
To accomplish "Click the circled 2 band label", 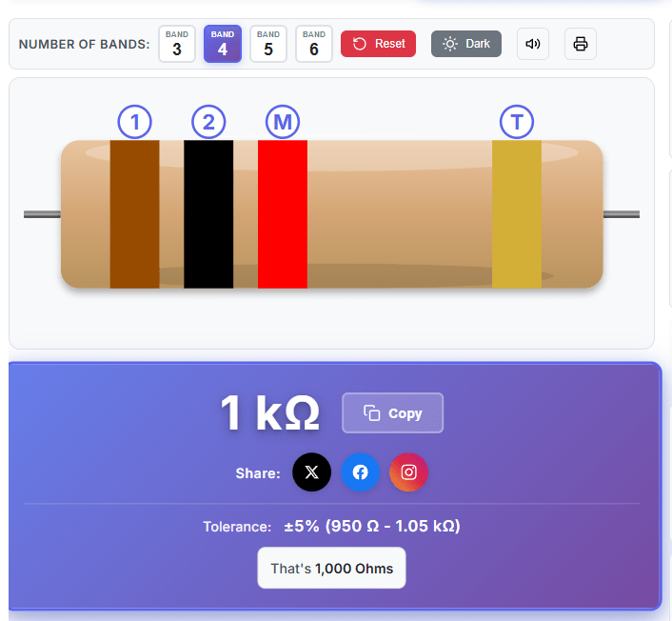I will [x=208, y=122].
